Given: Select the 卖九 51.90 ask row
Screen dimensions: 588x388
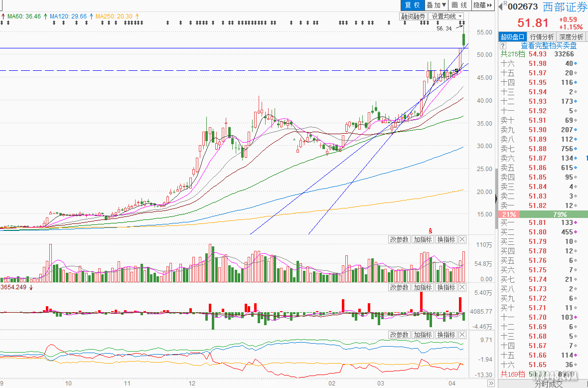Looking at the screenshot, I should pos(543,130).
